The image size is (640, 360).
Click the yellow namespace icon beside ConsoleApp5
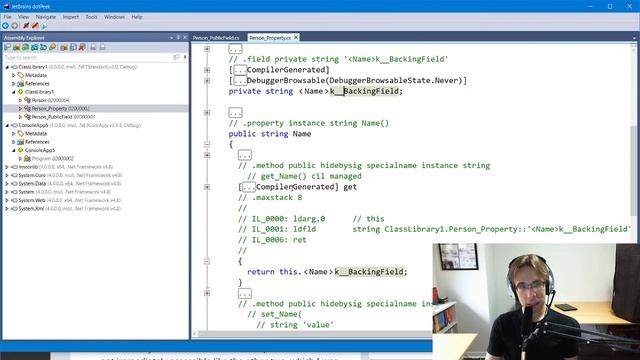pos(20,150)
